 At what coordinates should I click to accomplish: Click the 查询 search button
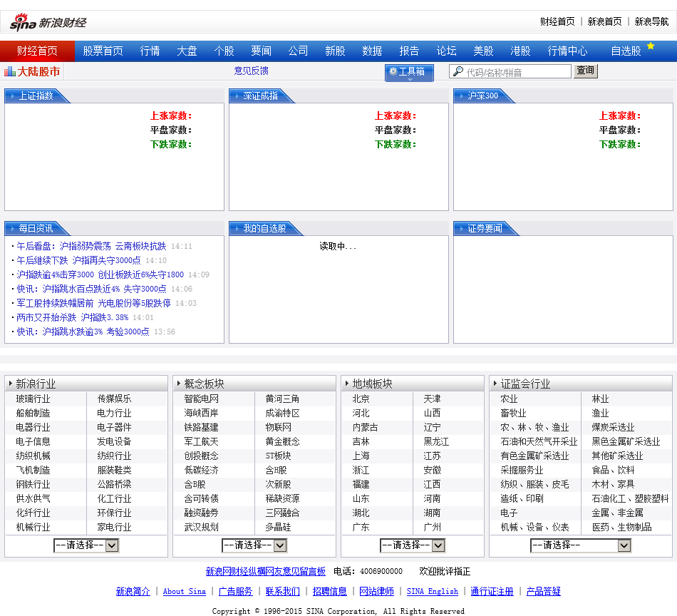click(586, 71)
